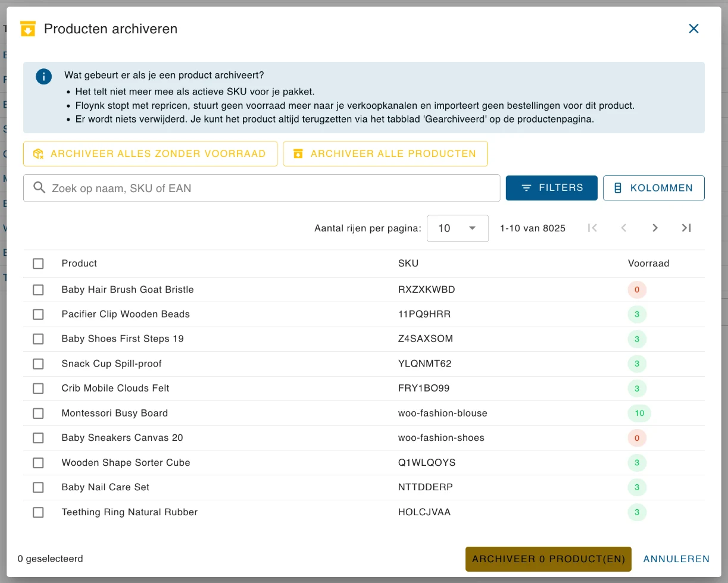Sort by the SKU column header

coord(408,264)
